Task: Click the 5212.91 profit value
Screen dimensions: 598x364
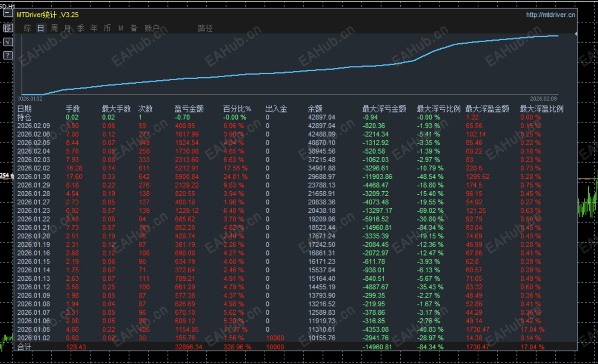Action: 187,168
